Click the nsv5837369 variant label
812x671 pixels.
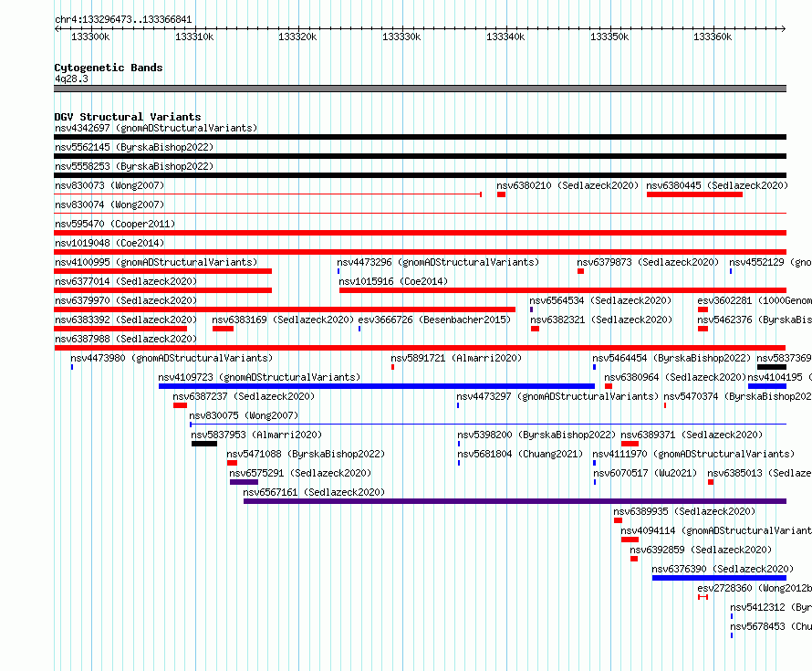(784, 358)
